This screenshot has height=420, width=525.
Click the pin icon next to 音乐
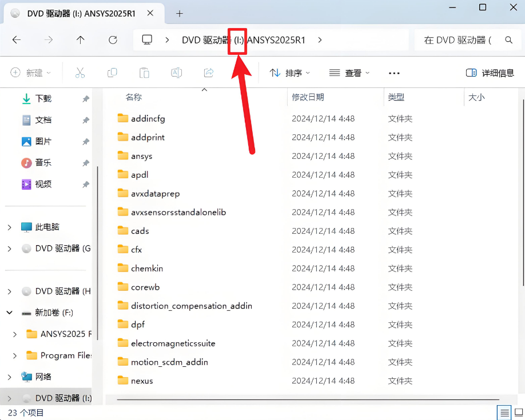[86, 163]
